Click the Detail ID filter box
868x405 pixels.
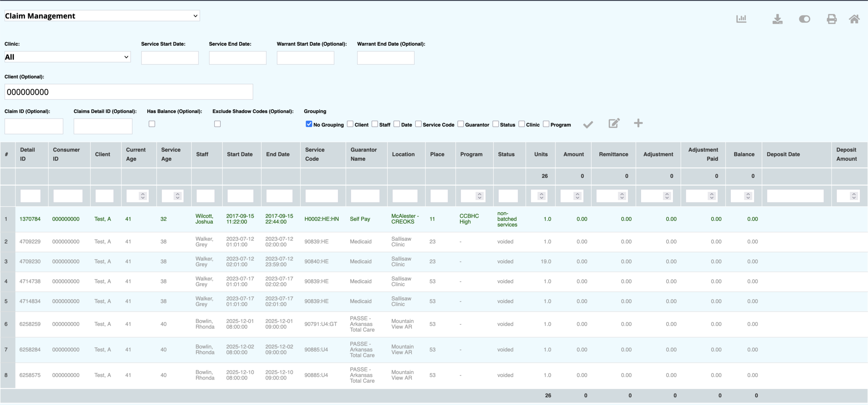31,196
